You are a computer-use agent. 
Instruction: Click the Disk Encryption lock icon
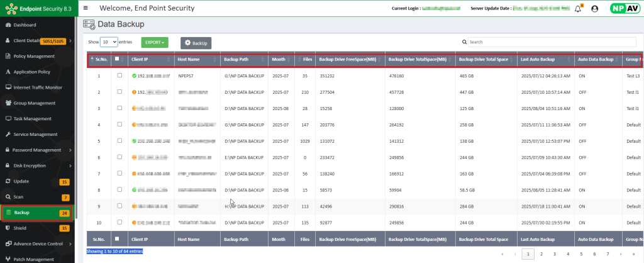(8, 165)
